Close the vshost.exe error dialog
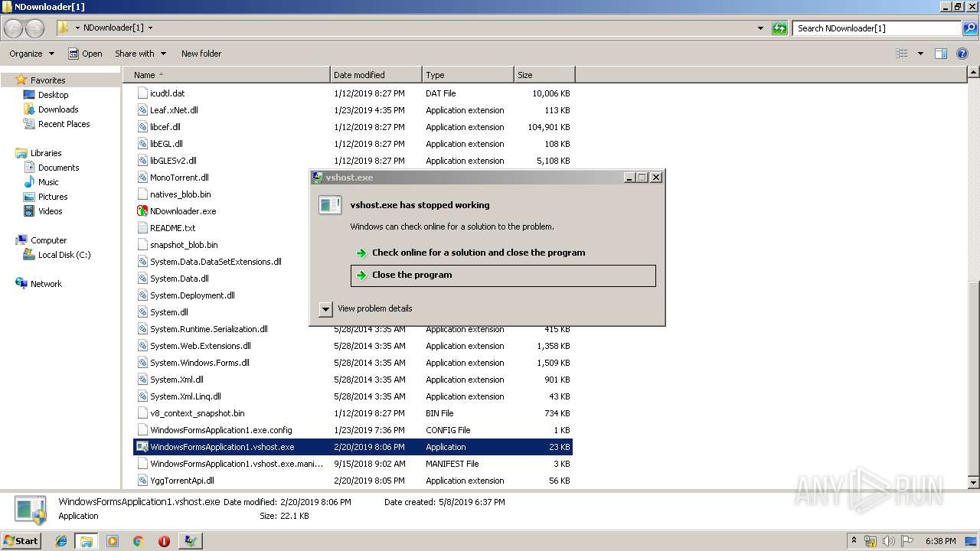Viewport: 980px width, 551px height. point(656,178)
